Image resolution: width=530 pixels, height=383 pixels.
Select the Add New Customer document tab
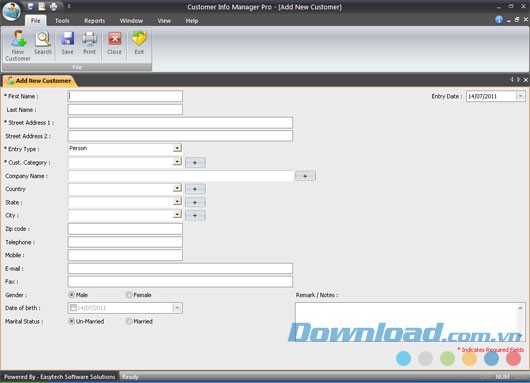[x=39, y=80]
